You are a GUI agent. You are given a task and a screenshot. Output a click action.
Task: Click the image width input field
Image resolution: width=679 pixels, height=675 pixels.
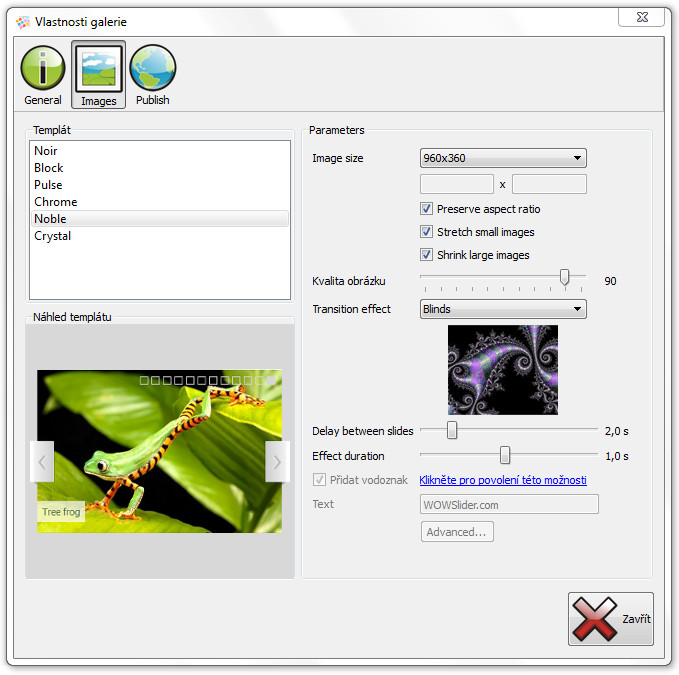pyautogui.click(x=456, y=184)
